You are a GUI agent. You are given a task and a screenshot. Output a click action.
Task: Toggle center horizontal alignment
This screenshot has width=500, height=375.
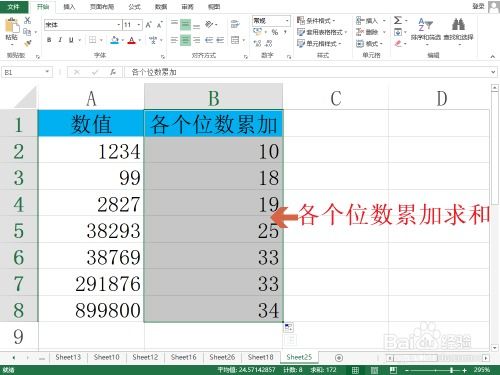(x=185, y=40)
